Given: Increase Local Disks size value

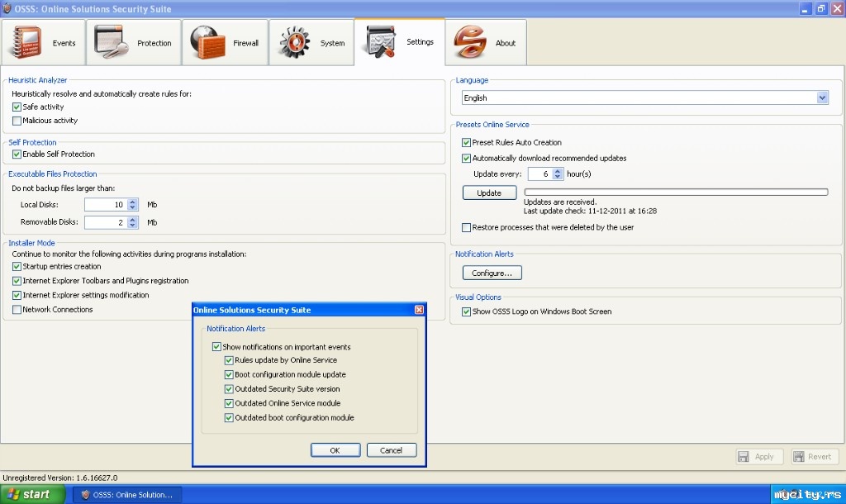Looking at the screenshot, I should click(x=132, y=202).
